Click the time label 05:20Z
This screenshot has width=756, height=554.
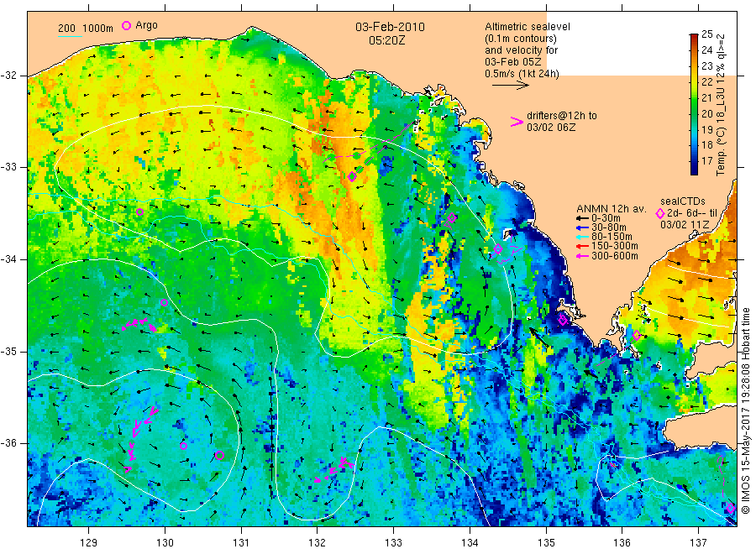tap(386, 41)
